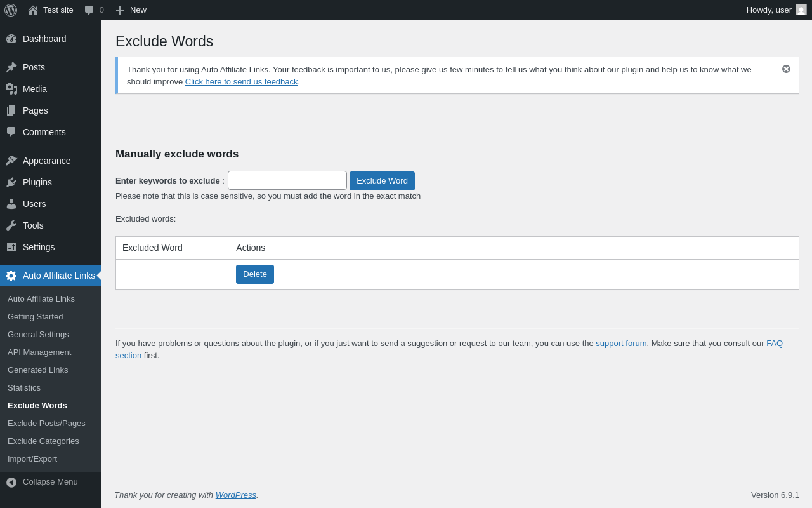Open the Howdy, user account menu
812x508 pixels.
coord(776,10)
